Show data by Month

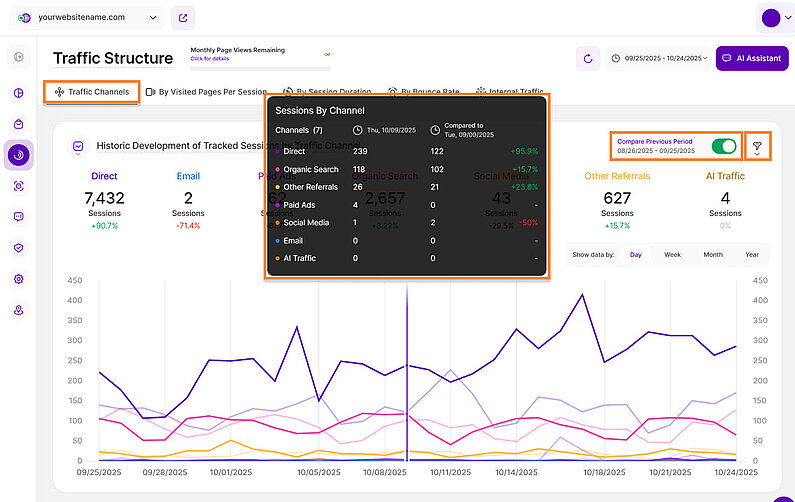[x=712, y=255]
